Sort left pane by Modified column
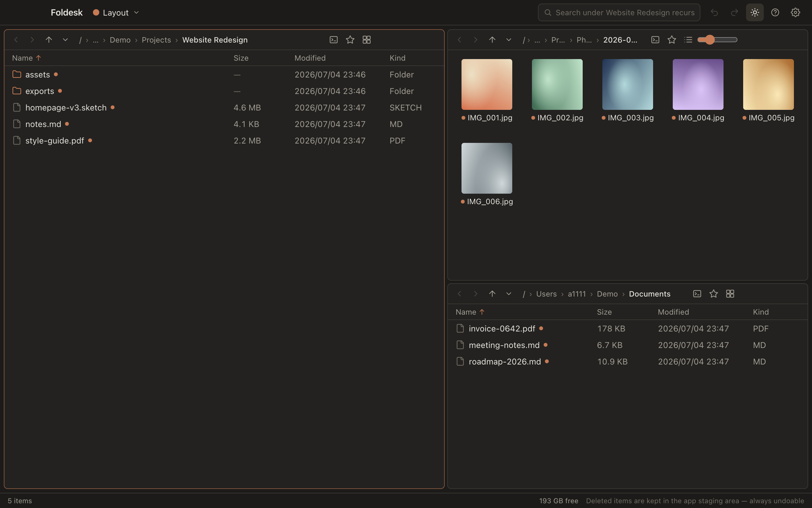The width and height of the screenshot is (812, 508). point(310,58)
